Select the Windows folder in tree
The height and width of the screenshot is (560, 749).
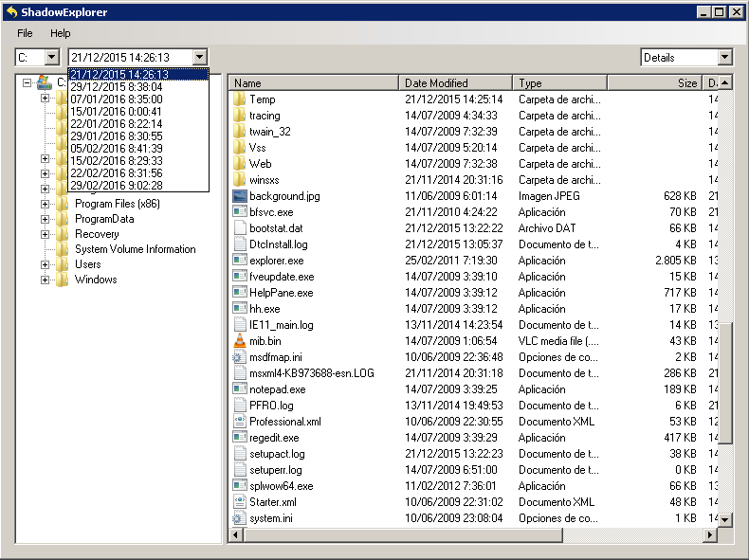(x=96, y=280)
